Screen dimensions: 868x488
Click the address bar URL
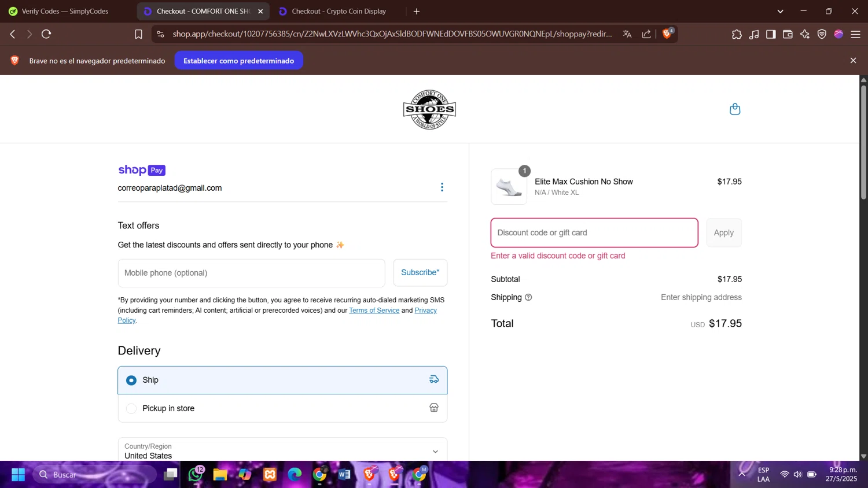tap(392, 34)
